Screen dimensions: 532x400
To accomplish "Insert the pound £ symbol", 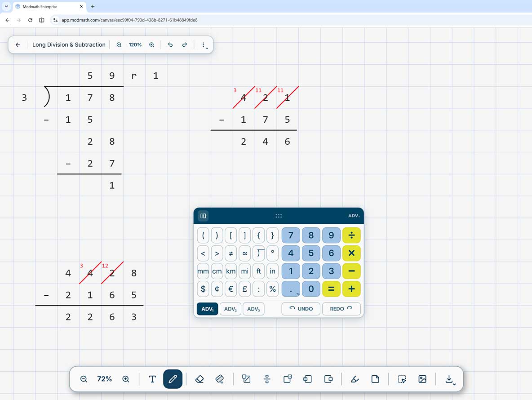I will click(244, 289).
